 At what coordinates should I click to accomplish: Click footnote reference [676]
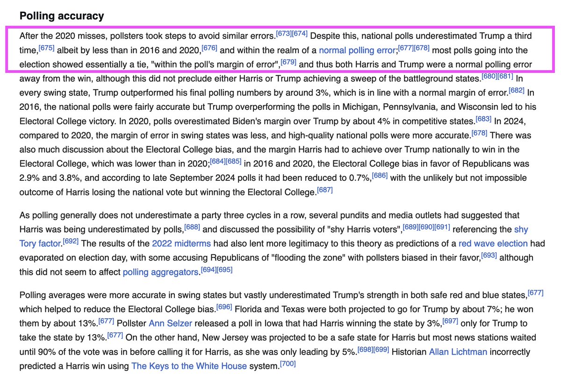coord(209,48)
